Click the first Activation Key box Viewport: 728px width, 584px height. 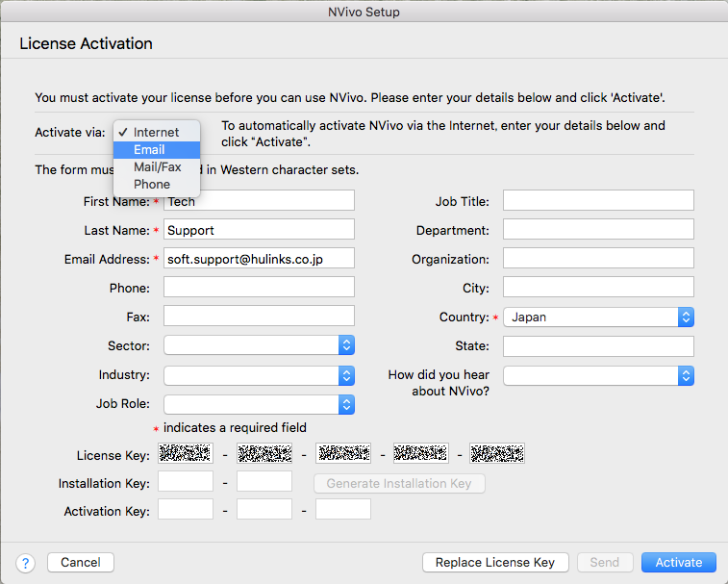pos(186,509)
